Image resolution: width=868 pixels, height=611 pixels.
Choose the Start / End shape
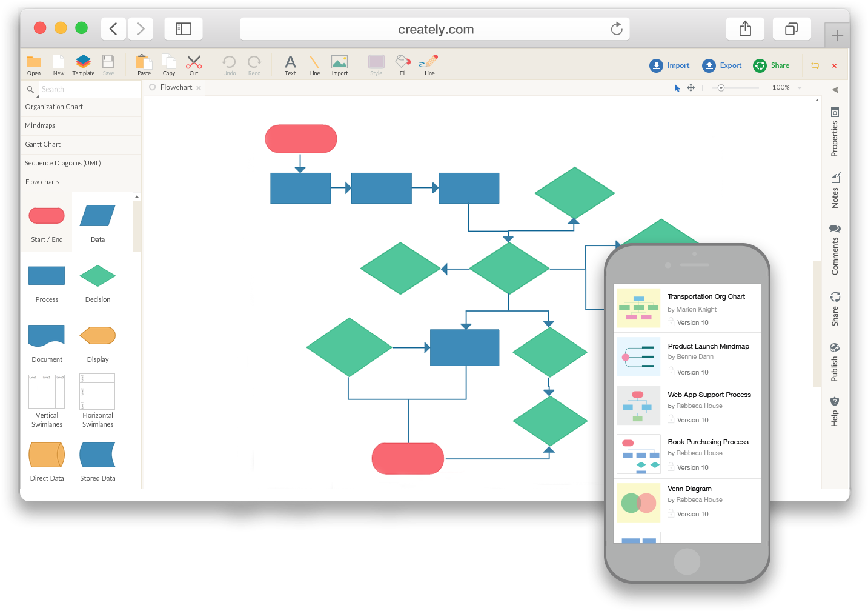(47, 216)
